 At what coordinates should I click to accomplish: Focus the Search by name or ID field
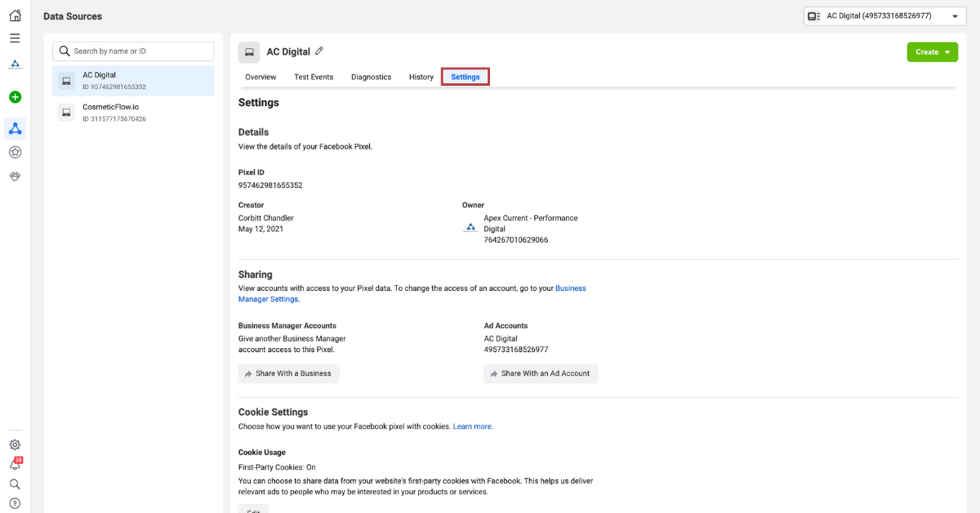click(x=133, y=51)
